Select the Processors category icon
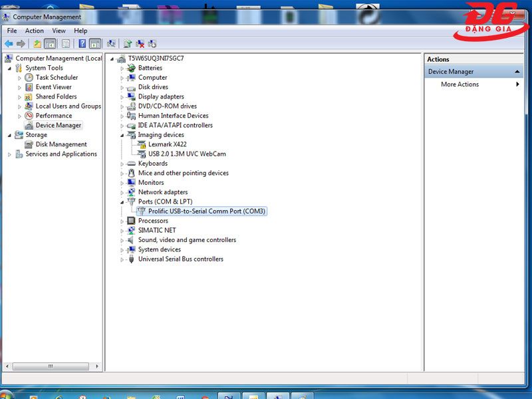 tap(131, 221)
